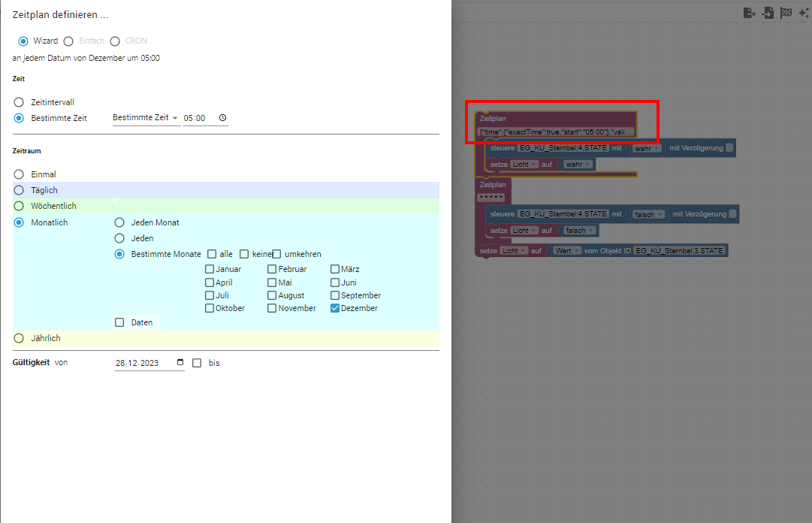Screen dimensions: 812x523
Task: Open Licht dropdown in setze auf wahr block
Action: click(x=524, y=165)
